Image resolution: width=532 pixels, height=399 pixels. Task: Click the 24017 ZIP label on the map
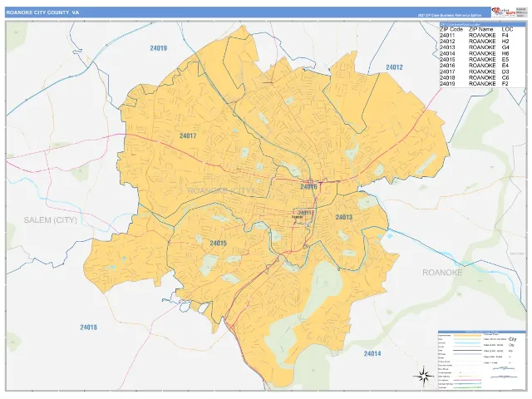[x=188, y=135]
